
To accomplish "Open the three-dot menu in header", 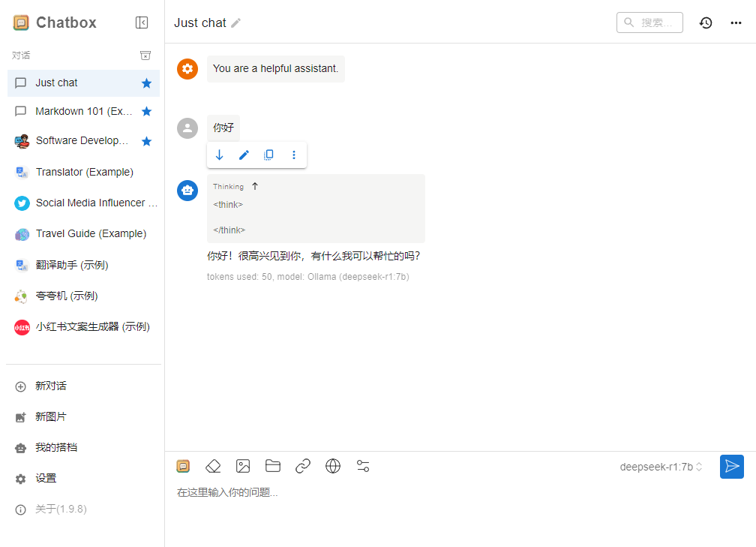I will click(736, 23).
